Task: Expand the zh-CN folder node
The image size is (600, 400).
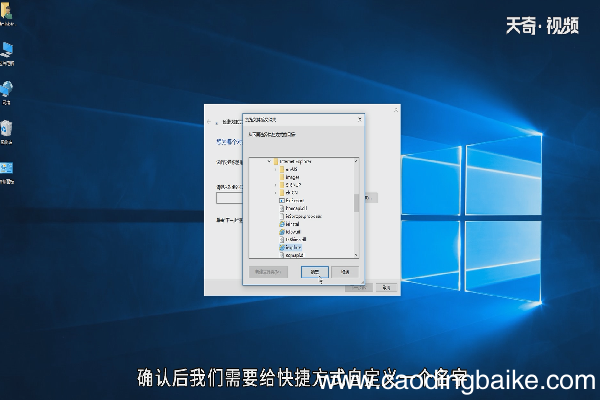Action: tap(275, 193)
